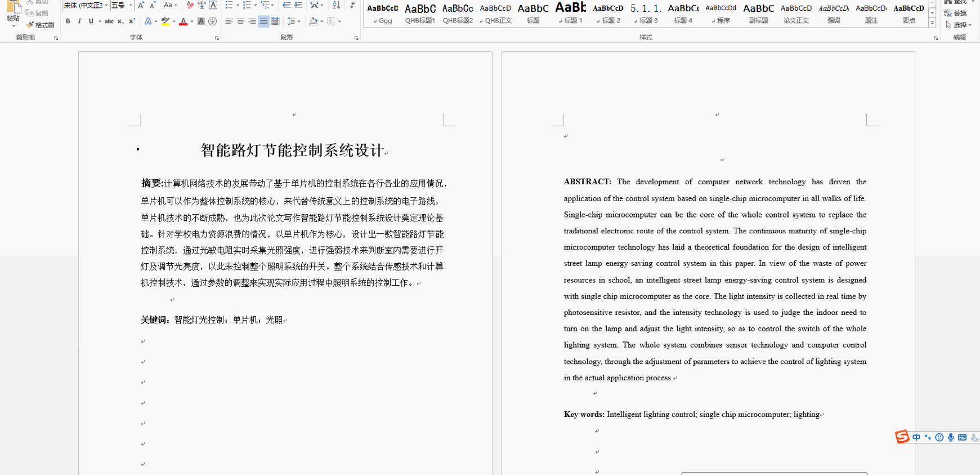
Task: Toggle strikethrough formatting
Action: click(109, 21)
